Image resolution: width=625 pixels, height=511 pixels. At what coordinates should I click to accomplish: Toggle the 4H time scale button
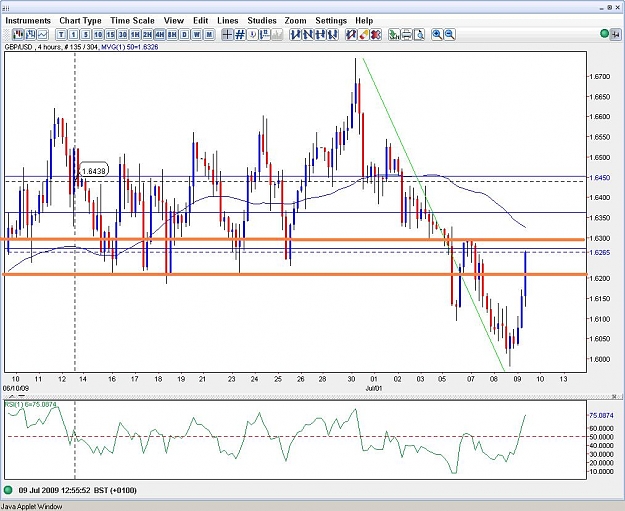click(160, 35)
